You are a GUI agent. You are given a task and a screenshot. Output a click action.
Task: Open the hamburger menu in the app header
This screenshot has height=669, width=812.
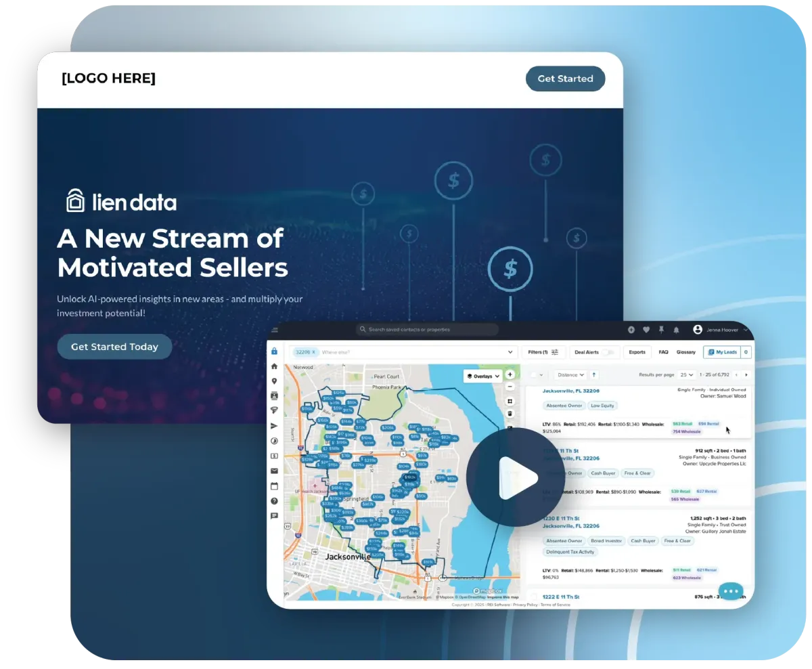pos(275,330)
